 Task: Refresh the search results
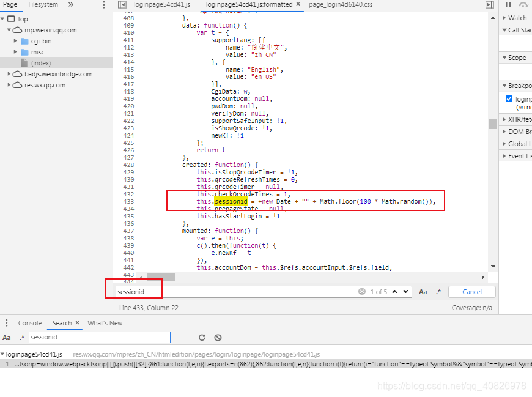202,338
